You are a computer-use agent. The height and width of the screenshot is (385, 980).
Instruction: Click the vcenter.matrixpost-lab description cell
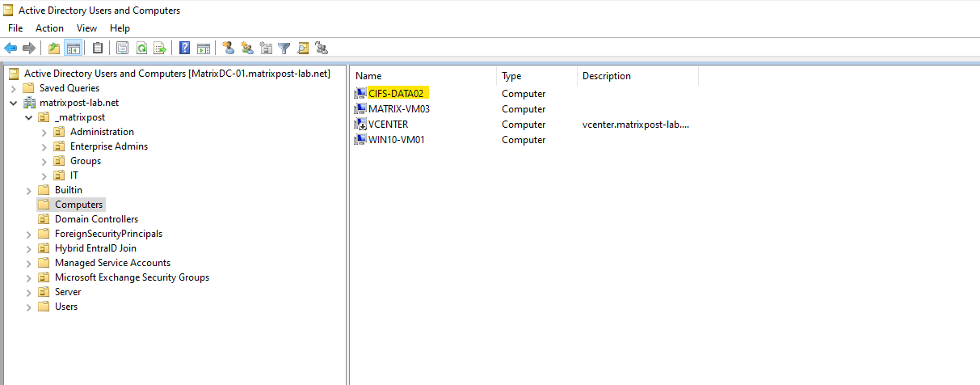click(x=635, y=125)
